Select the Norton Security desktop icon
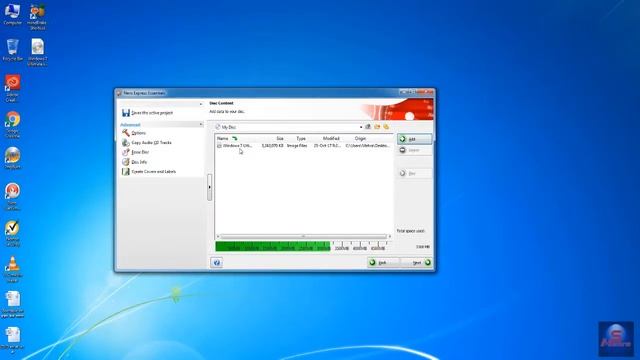The height and width of the screenshot is (360, 640). [x=12, y=233]
